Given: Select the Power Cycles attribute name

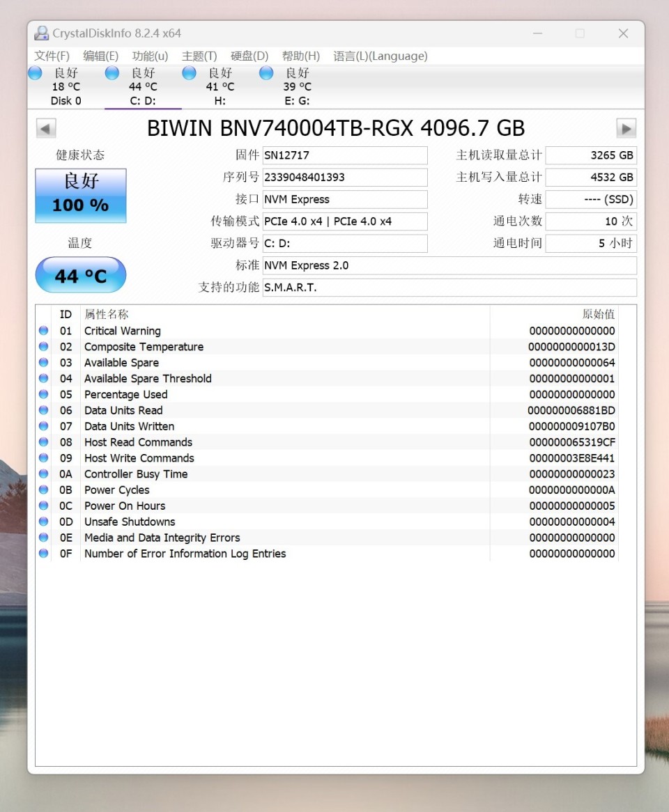Looking at the screenshot, I should 116,490.
